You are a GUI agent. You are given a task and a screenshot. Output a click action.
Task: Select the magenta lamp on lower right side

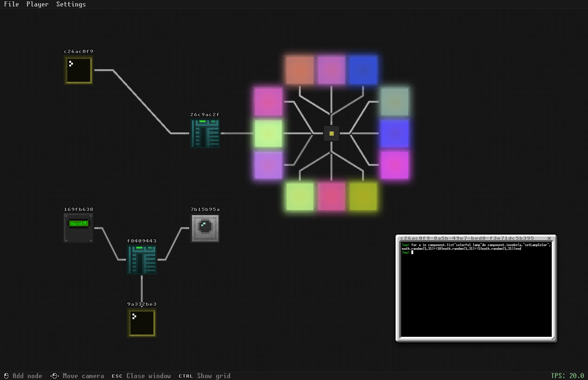(395, 165)
